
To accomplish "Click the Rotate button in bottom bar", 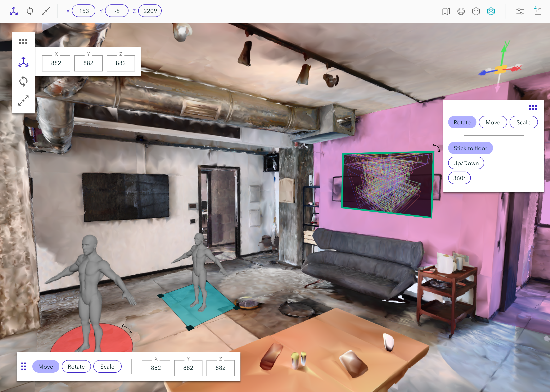I will click(76, 366).
